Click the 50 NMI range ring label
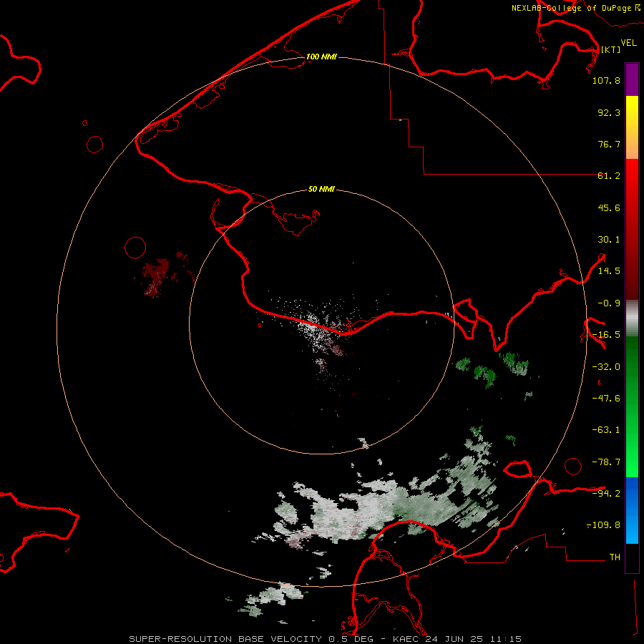The image size is (644, 644). pos(321,190)
